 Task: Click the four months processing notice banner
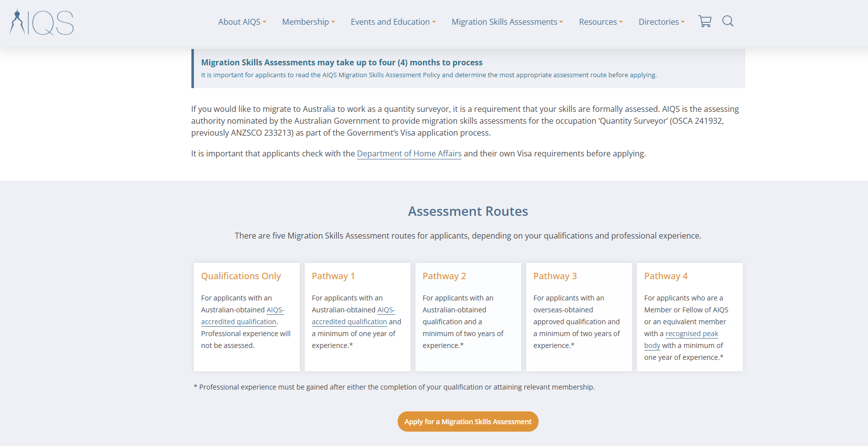pos(468,68)
